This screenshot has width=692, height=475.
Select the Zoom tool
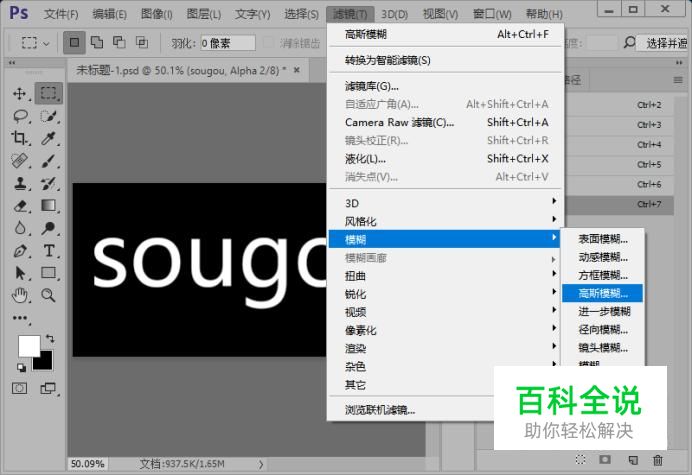tap(49, 295)
